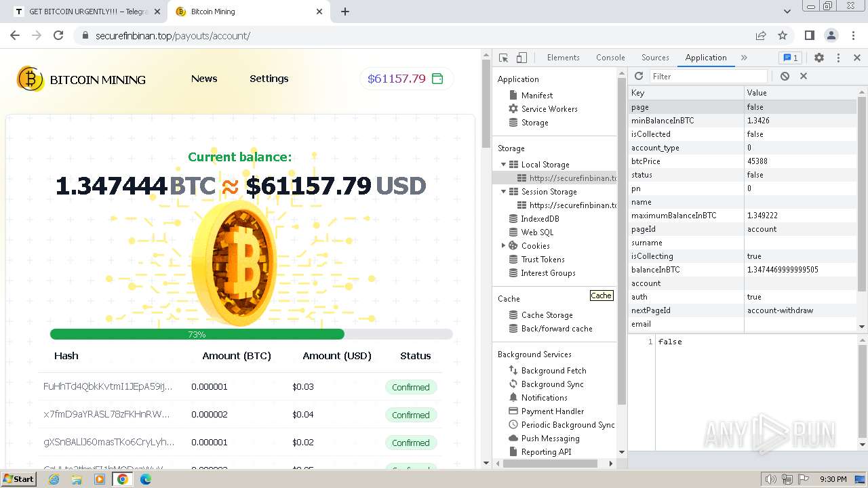Screen dimensions: 868x488
Task: Click the FuHhTd4QbkKvtmI1JEpA59 hash entry
Action: pos(108,386)
